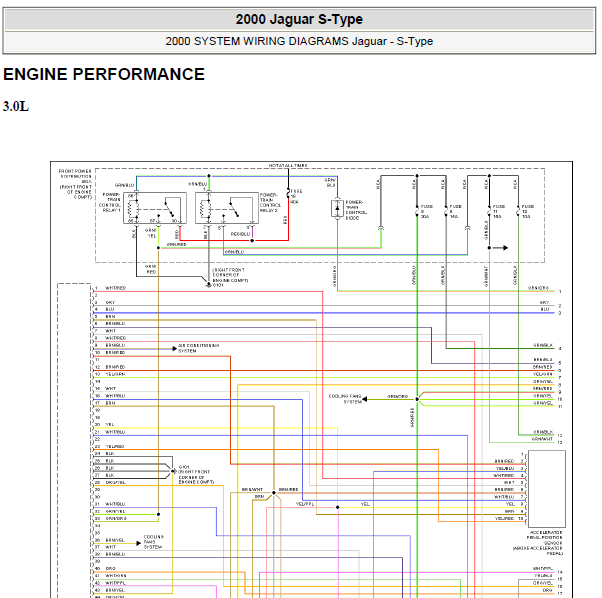Viewport: 602px width, 598px height.
Task: Select the '2000 SYSTEM WIRING DIAGRAMS Jaguar - S-Type' subtitle
Action: [x=299, y=41]
